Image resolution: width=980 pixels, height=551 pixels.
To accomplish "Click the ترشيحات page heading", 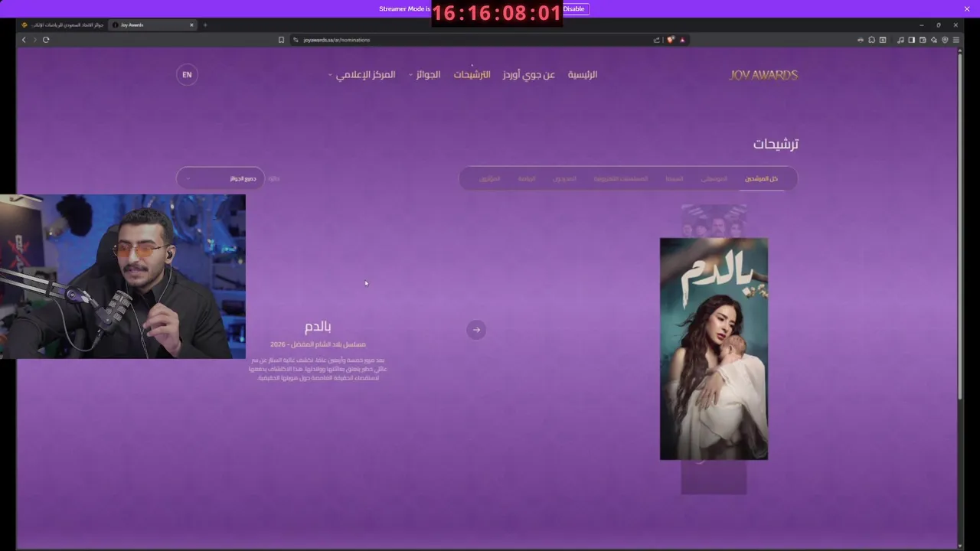I will click(x=776, y=144).
